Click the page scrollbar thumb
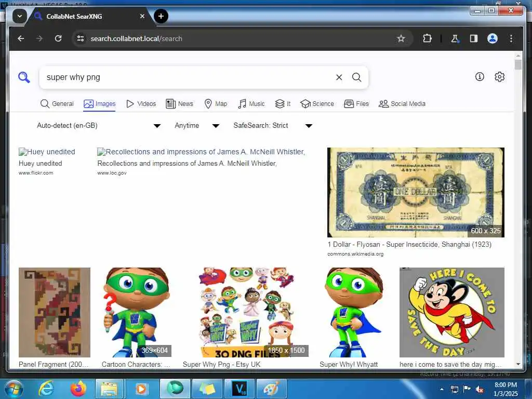532x399 pixels. [518, 64]
